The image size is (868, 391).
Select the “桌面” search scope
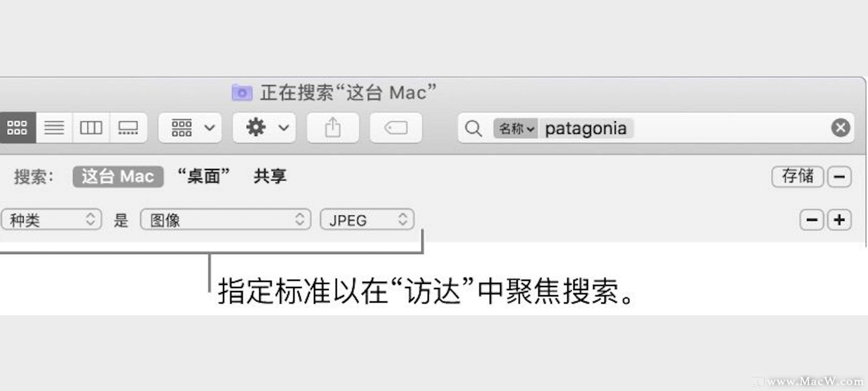[204, 177]
